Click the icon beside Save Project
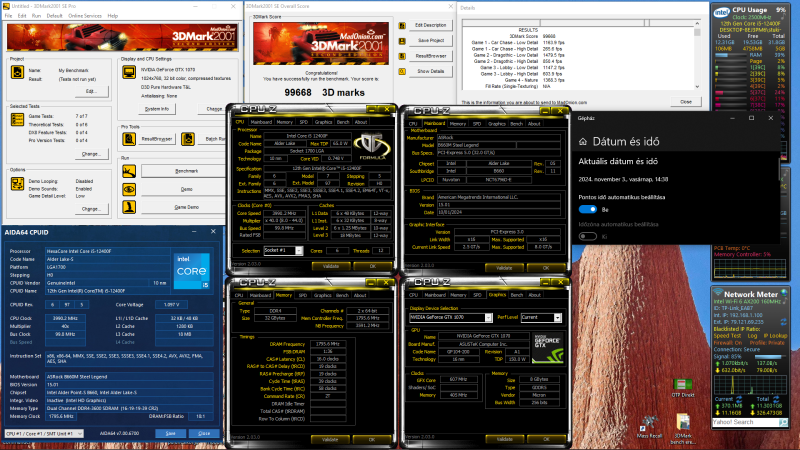Image resolution: width=800 pixels, height=450 pixels. coord(402,41)
